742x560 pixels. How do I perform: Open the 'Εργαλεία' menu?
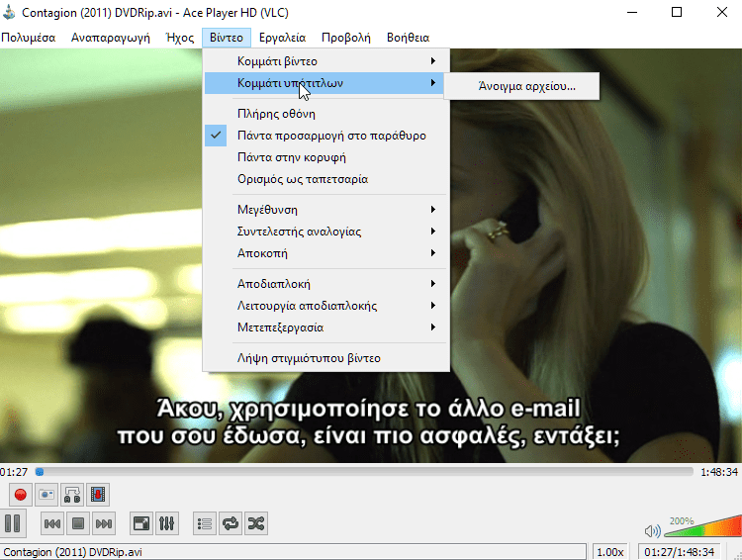click(284, 38)
